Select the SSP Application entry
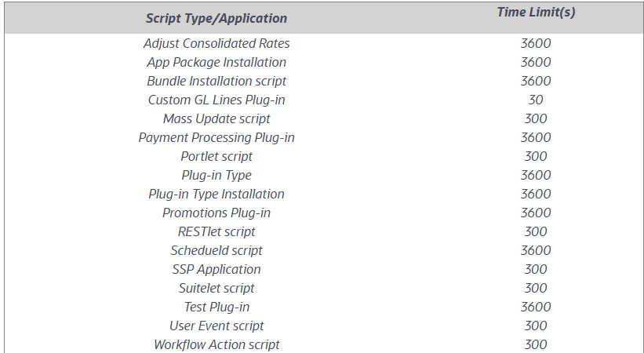644x353 pixels. [x=216, y=270]
